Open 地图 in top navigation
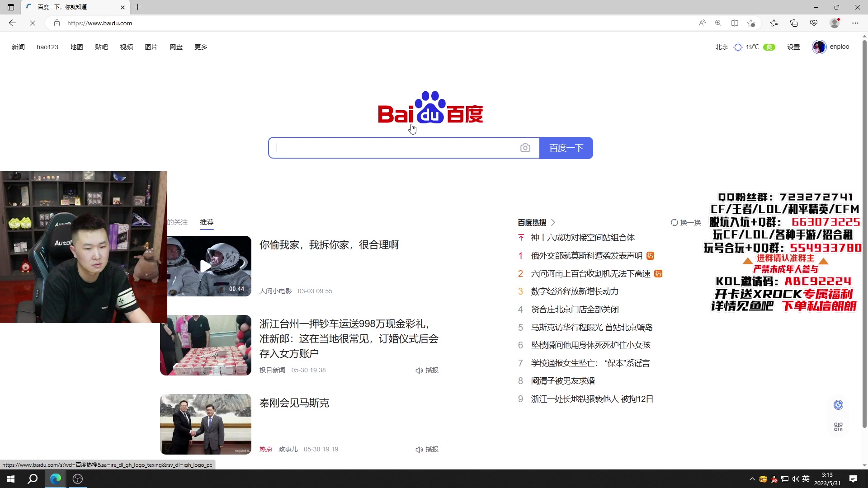868x488 pixels. pos(76,47)
